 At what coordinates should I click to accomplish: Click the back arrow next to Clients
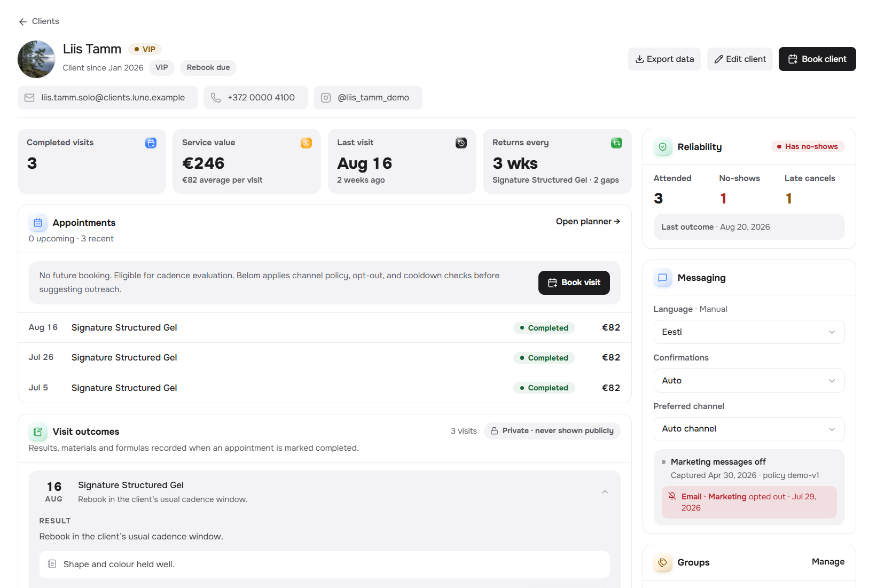[22, 22]
